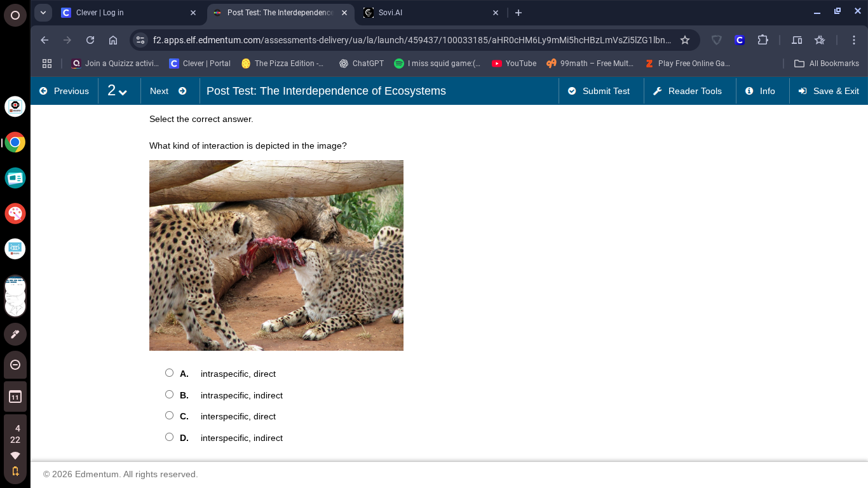Click the Info icon on the test toolbar
Image resolution: width=868 pixels, height=488 pixels.
tap(749, 91)
